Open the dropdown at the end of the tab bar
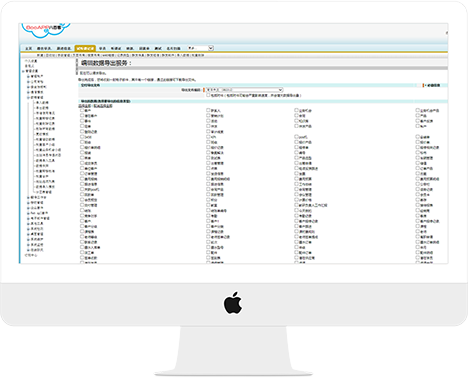 click(200, 48)
